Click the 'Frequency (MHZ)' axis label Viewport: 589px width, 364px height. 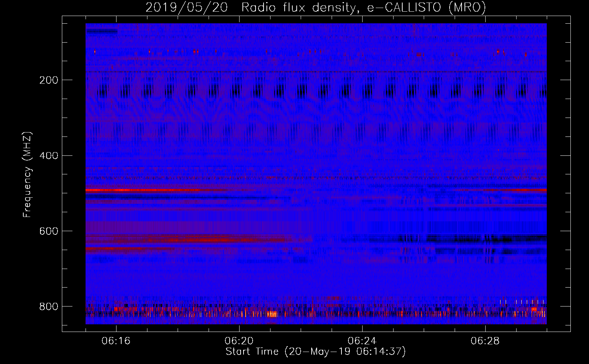(27, 174)
